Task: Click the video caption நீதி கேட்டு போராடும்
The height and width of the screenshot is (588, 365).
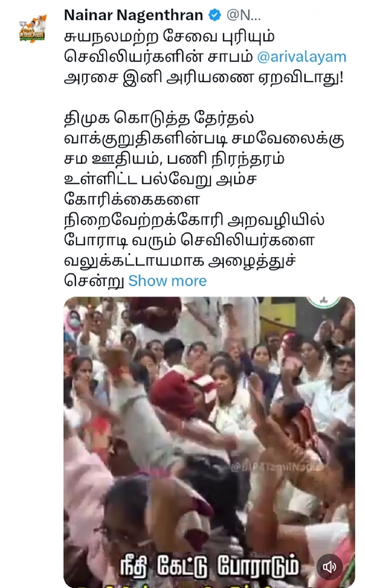Action: tap(210, 565)
